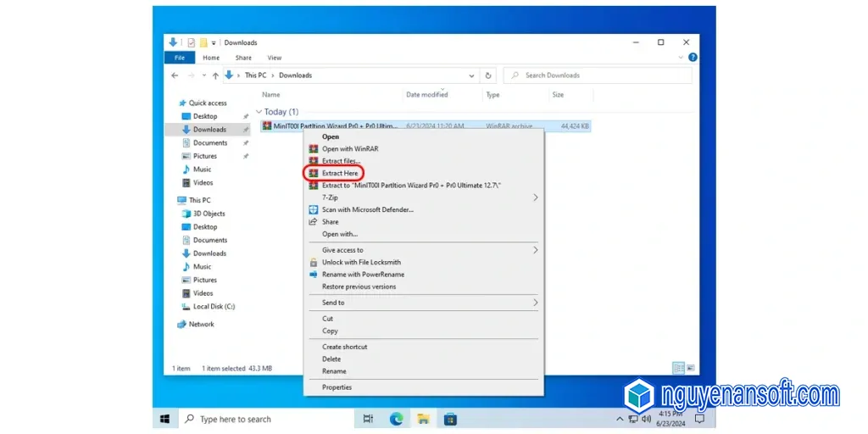Select Open with WinRAR entry
The height and width of the screenshot is (434, 868).
click(x=350, y=149)
